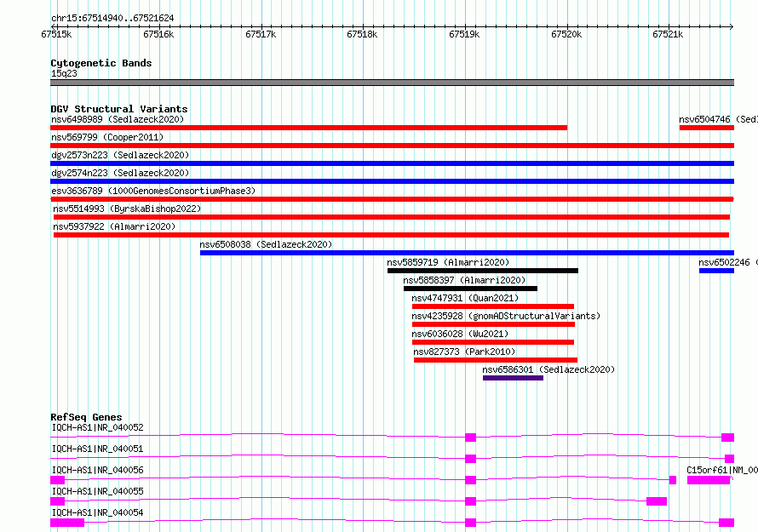
Task: Select the C15orf61 gene exon block
Action: point(709,480)
